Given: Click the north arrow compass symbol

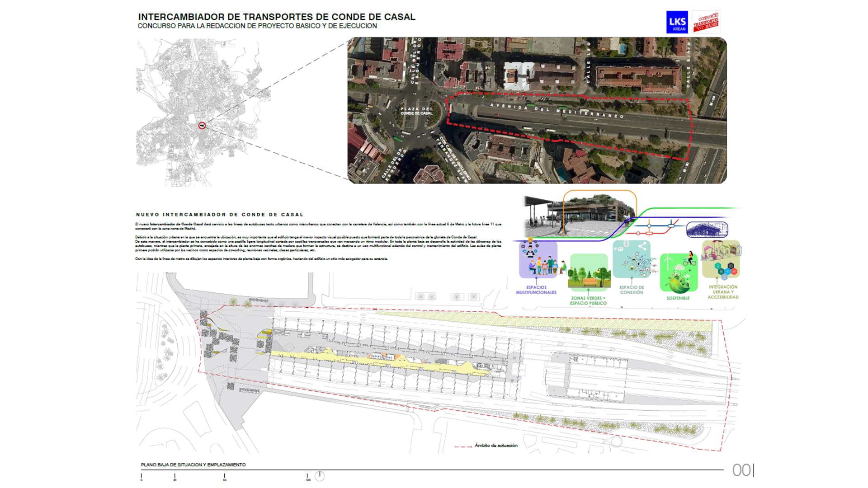Looking at the screenshot, I should (320, 476).
